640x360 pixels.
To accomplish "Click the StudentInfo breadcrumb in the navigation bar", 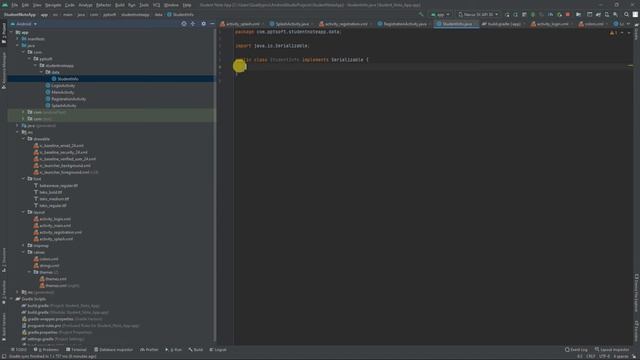I will coord(180,14).
